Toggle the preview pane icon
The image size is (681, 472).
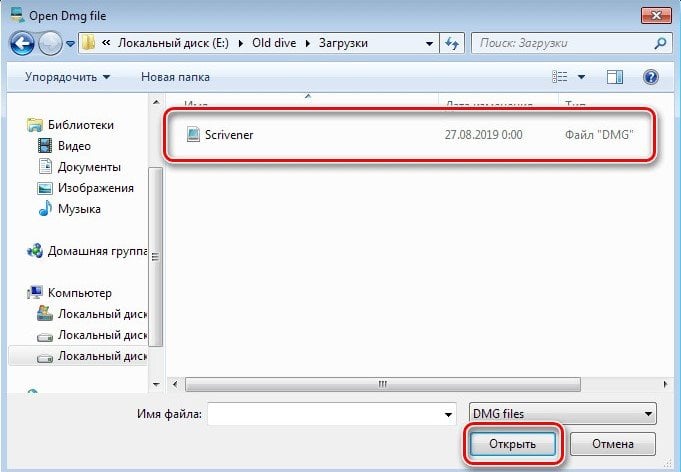615,77
